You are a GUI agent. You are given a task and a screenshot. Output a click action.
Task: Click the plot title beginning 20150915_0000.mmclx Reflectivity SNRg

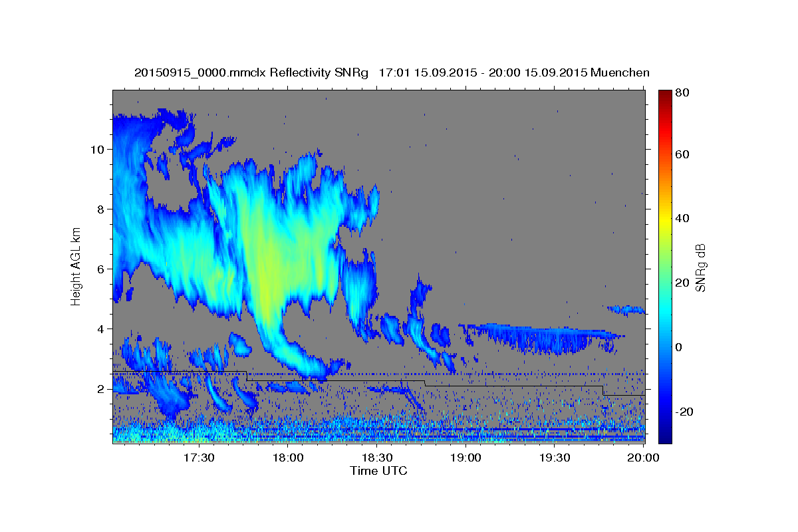[x=392, y=72]
